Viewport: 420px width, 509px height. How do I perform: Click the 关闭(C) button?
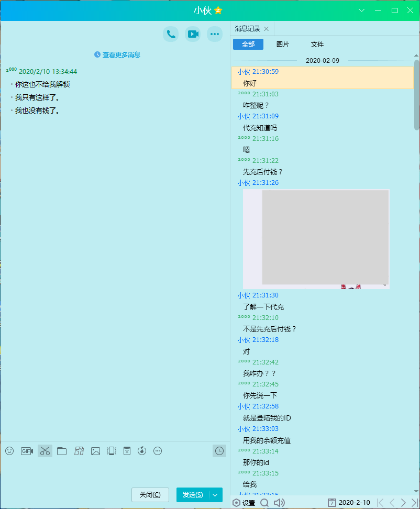pos(150,495)
